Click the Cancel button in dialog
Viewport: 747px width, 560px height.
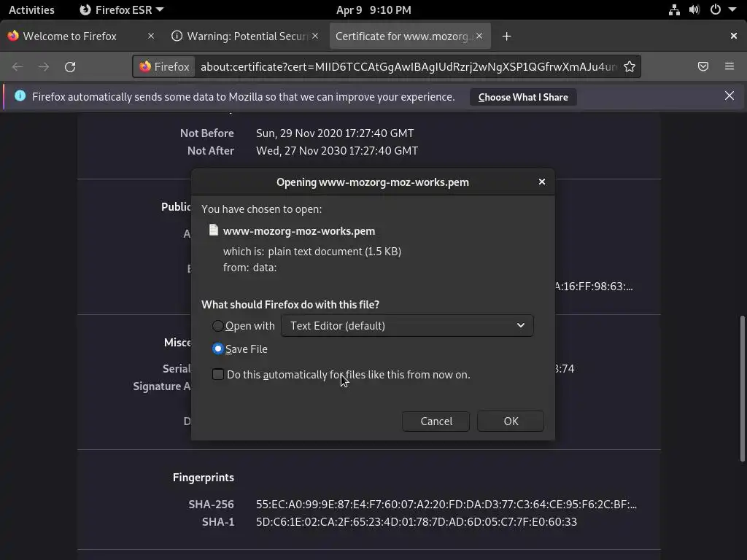coord(436,421)
